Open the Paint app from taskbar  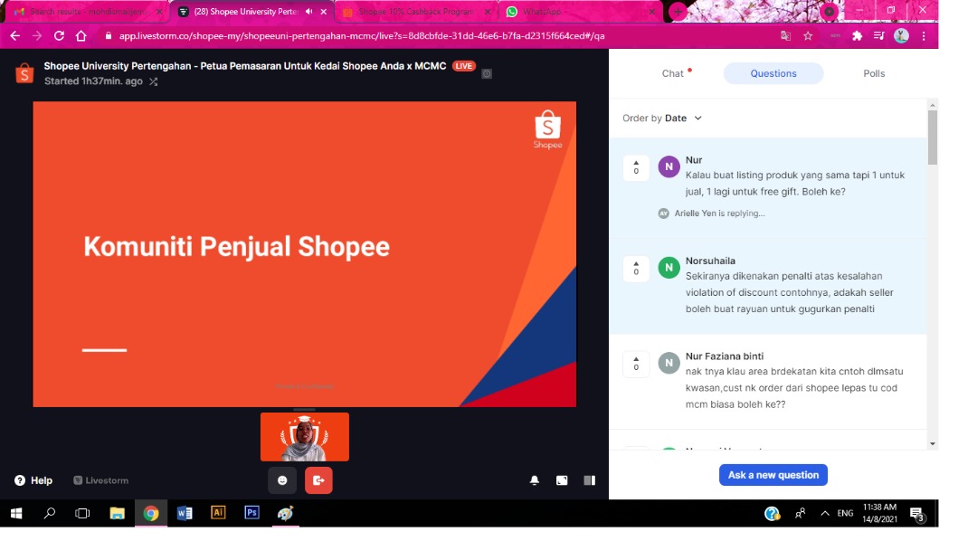click(285, 513)
